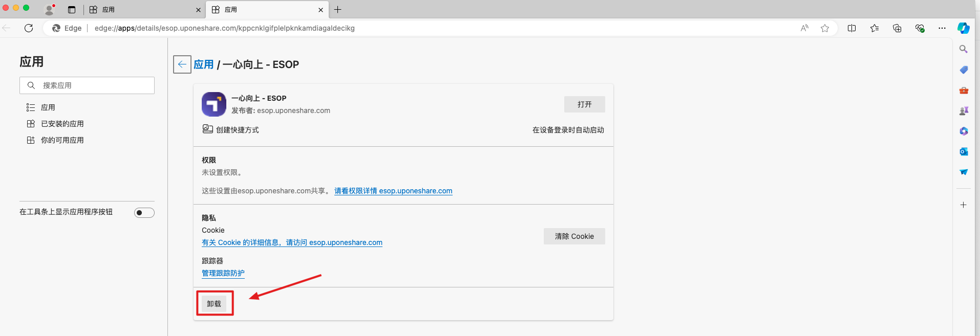Click the publisher text esop.uponeshare.com
980x336 pixels.
click(x=293, y=110)
